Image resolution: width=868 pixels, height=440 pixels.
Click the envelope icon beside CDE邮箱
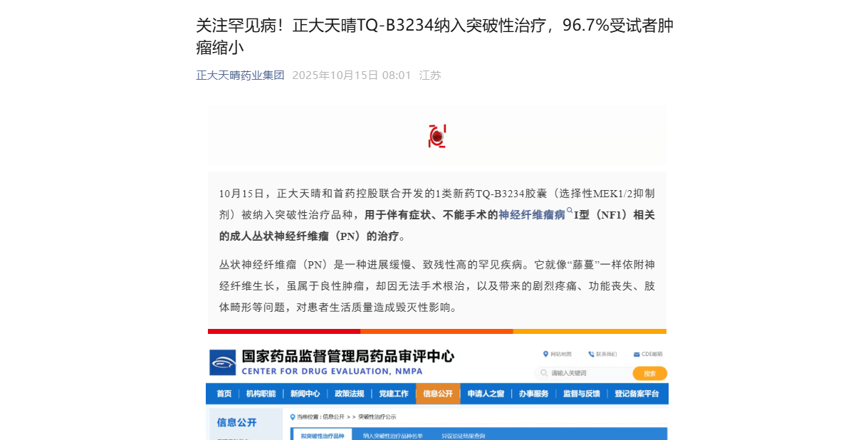coord(637,353)
